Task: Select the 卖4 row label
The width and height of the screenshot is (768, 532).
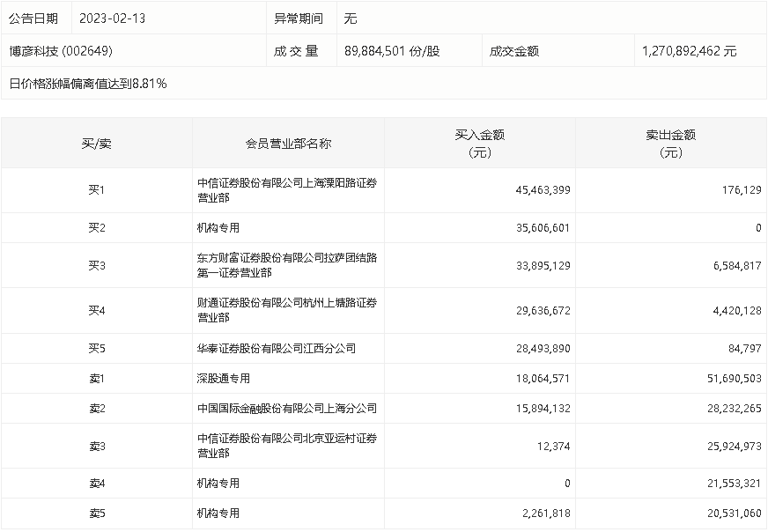Action: [x=97, y=484]
